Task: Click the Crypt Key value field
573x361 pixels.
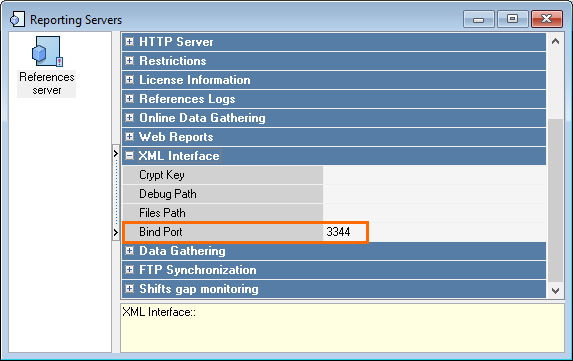Action: 435,175
